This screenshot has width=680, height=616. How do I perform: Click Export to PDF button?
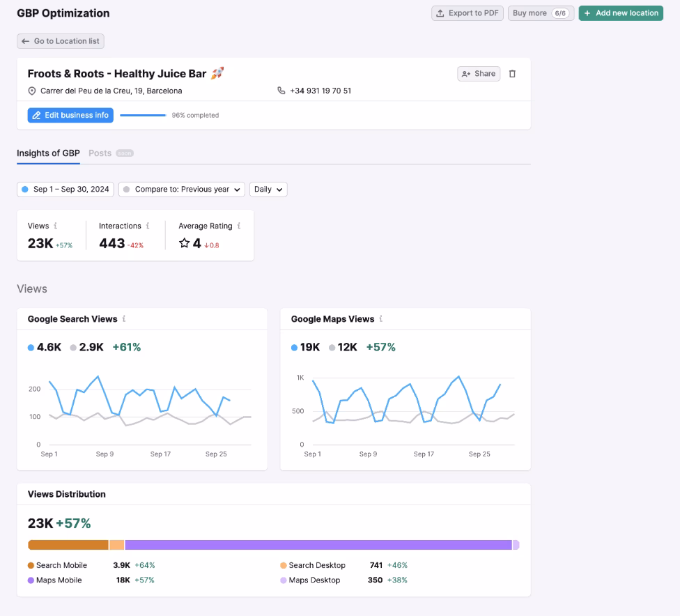point(467,13)
